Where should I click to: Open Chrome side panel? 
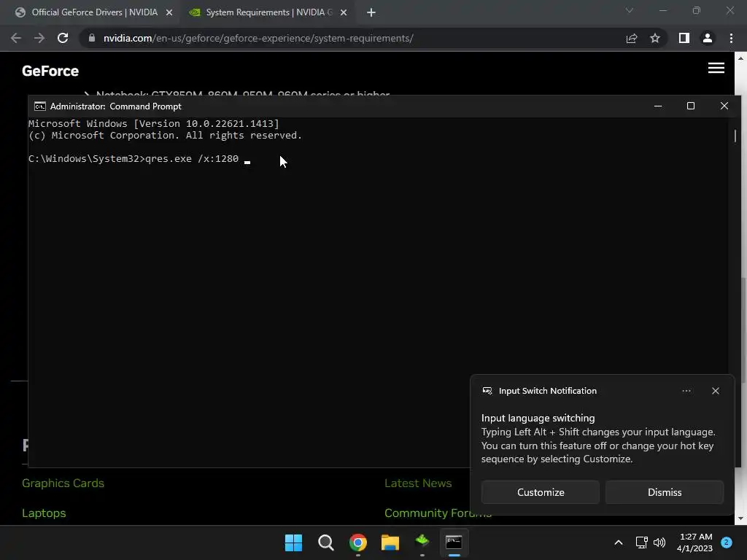(684, 38)
